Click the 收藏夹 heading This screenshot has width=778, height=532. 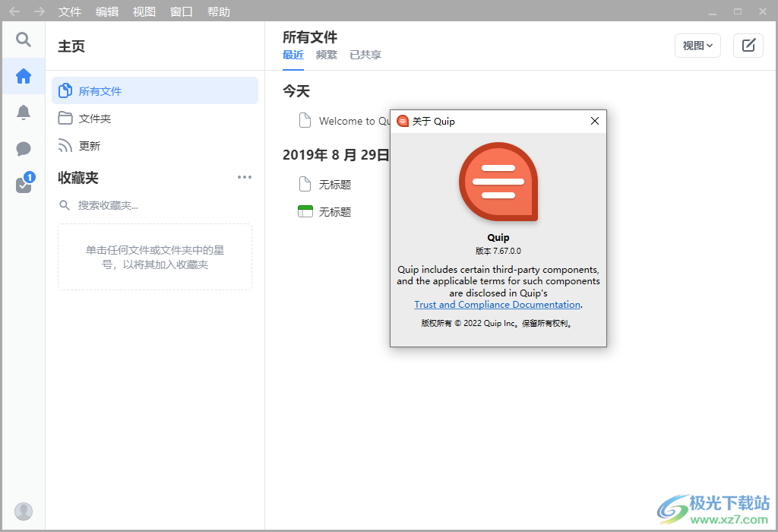tap(78, 178)
